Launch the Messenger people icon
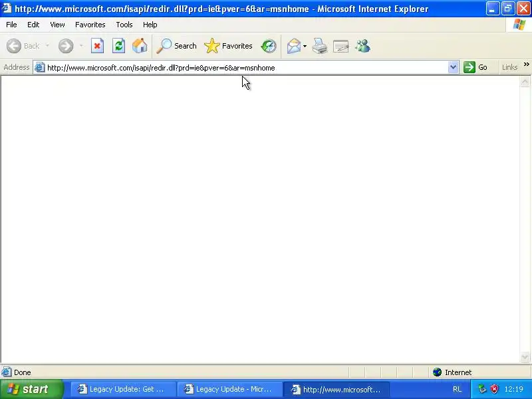The image size is (532, 399). [x=362, y=46]
